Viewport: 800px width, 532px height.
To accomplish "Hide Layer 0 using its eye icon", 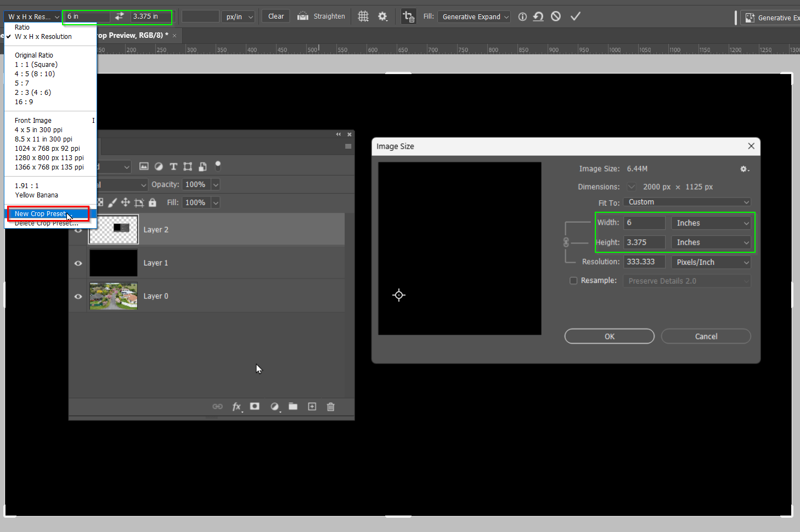I will pos(77,296).
